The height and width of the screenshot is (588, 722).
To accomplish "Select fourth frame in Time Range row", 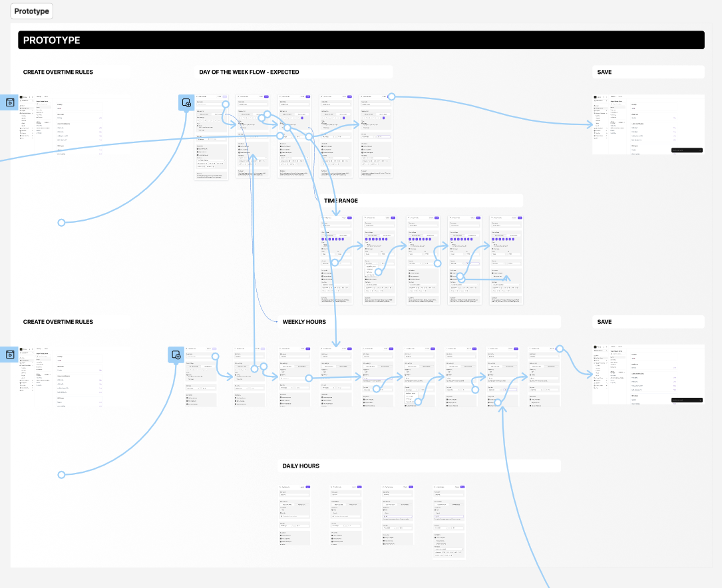I will [465, 260].
